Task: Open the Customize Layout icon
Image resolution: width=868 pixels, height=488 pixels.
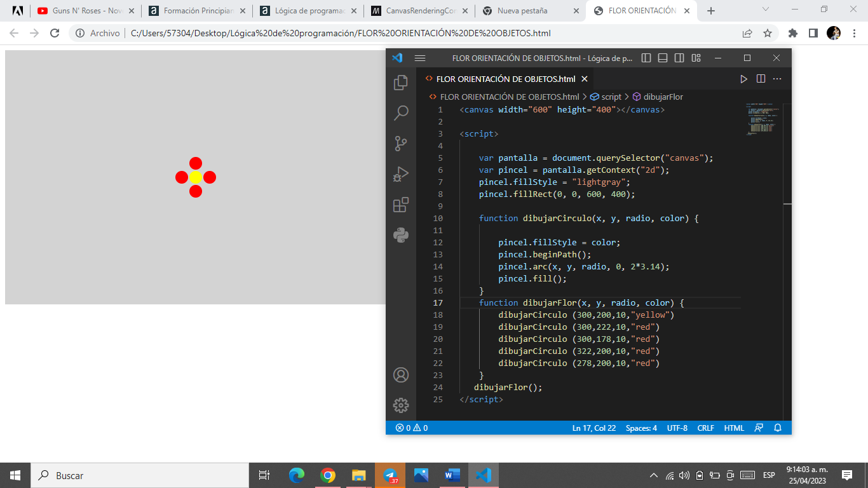Action: [x=696, y=58]
